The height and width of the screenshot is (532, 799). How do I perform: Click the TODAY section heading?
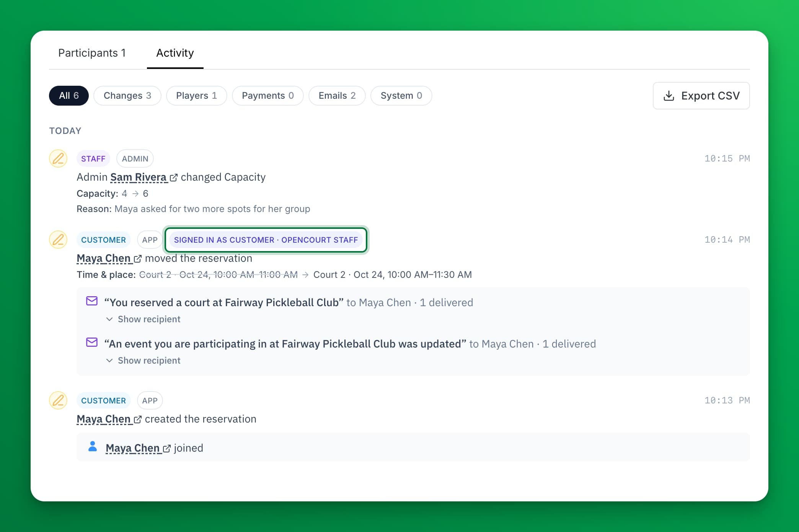click(65, 131)
